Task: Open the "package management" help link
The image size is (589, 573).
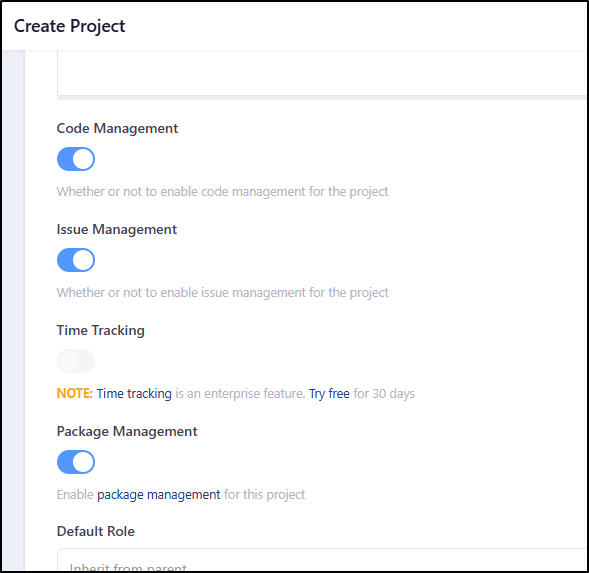Action: coord(159,494)
